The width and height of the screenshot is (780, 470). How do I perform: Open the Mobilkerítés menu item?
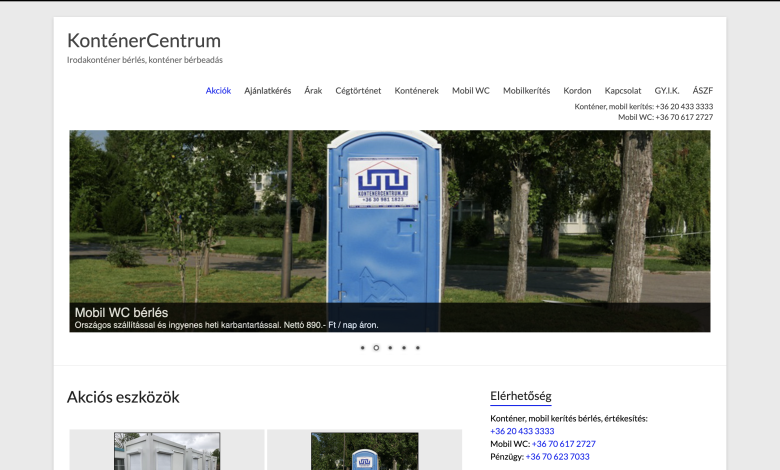(526, 91)
